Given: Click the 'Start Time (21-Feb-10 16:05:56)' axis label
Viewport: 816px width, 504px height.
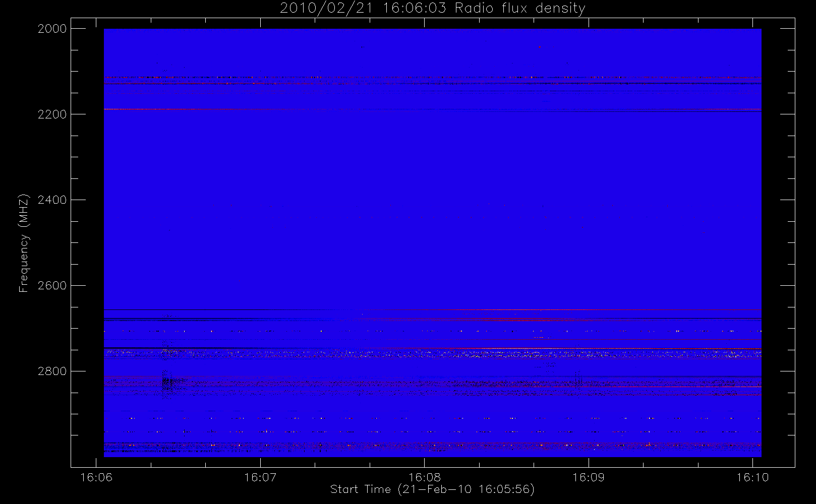Looking at the screenshot, I should [432, 489].
